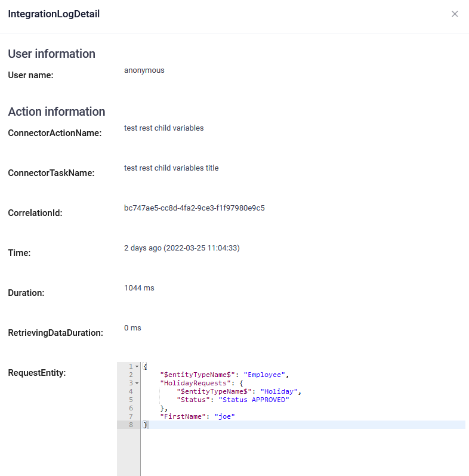Click line number 5 in editor gutter
Screen dimensions: 469x476
point(130,400)
